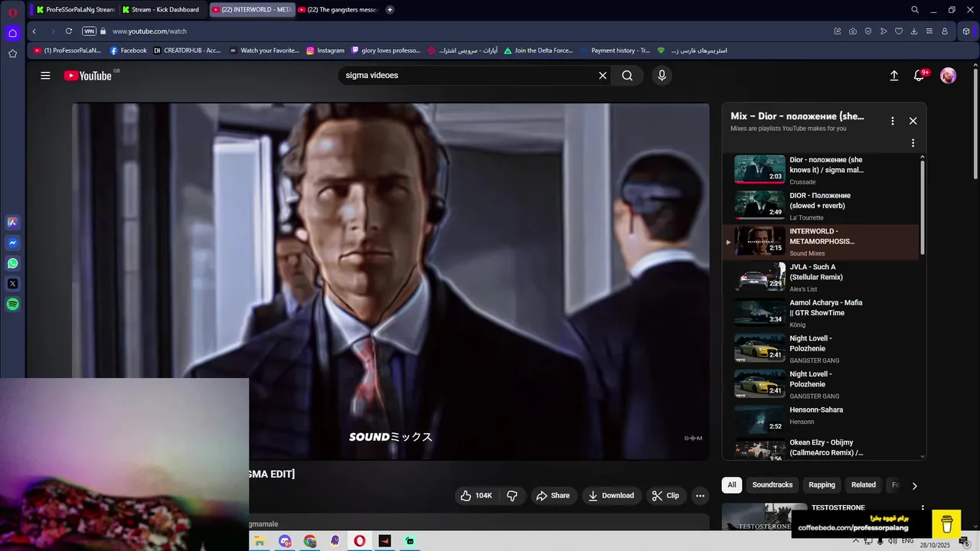Click the YouTube search magnifier button

coord(627,76)
